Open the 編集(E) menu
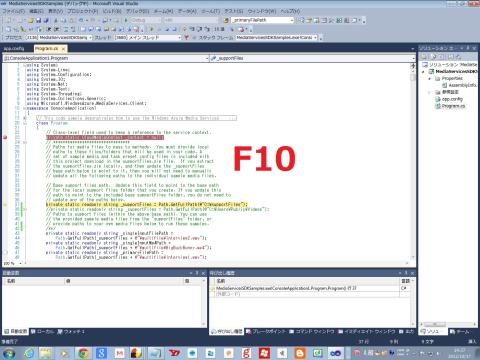480x360 pixels. [36, 11]
